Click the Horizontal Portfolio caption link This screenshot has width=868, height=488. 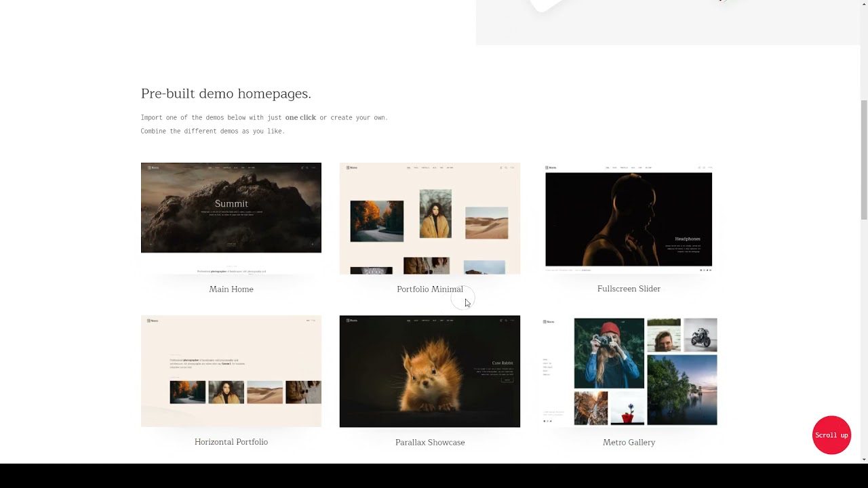pyautogui.click(x=231, y=442)
